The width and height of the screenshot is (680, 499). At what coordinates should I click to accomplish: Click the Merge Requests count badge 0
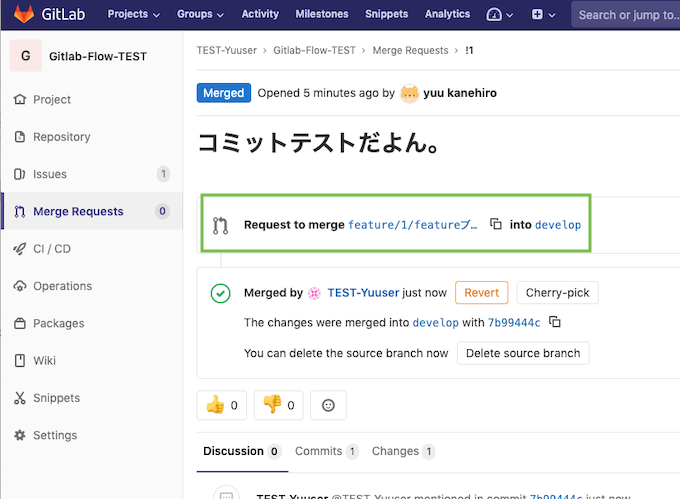point(162,211)
